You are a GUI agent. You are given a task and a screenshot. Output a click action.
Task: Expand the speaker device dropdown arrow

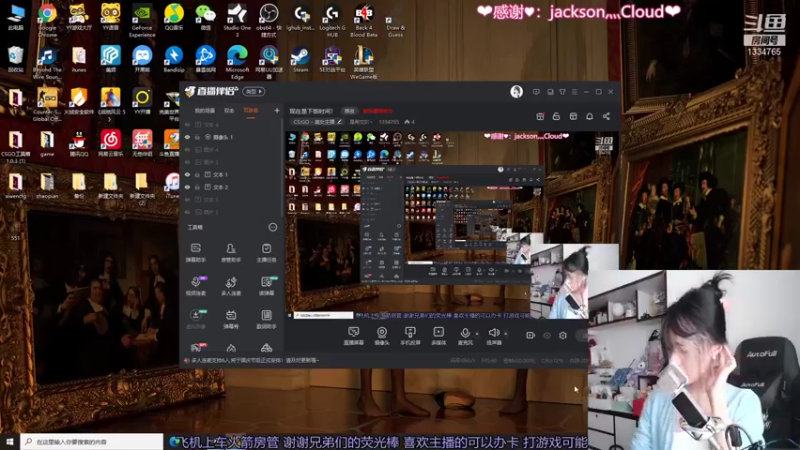coord(506,334)
